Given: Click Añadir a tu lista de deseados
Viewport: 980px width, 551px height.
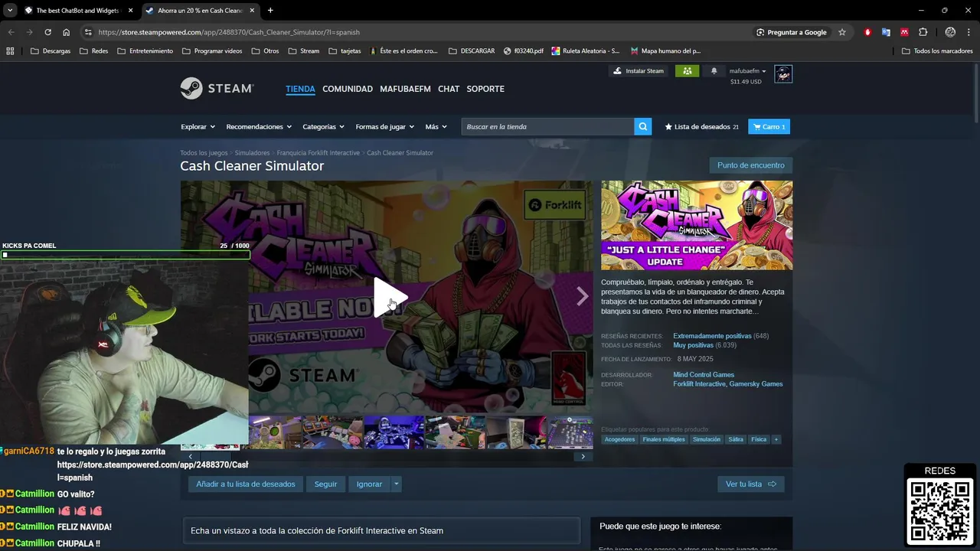Looking at the screenshot, I should 246,484.
